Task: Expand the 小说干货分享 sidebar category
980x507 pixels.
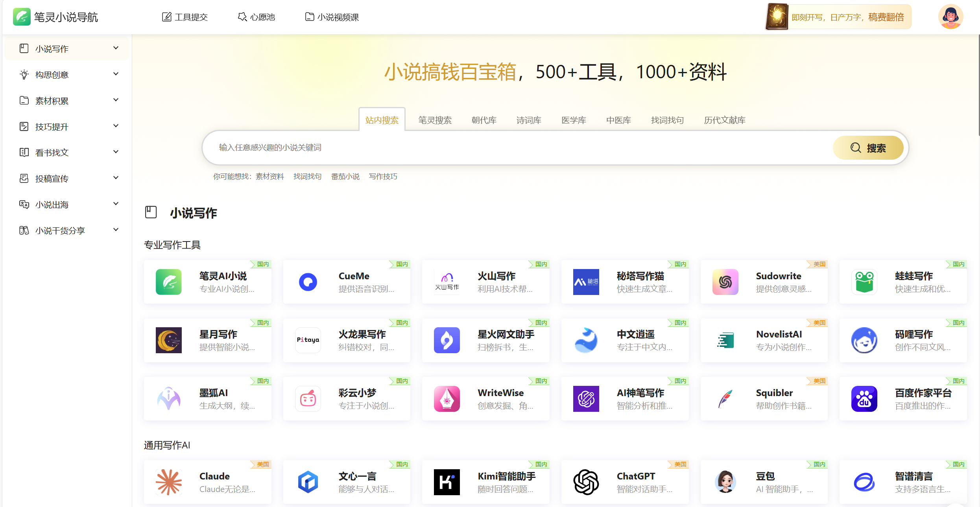Action: coord(67,230)
